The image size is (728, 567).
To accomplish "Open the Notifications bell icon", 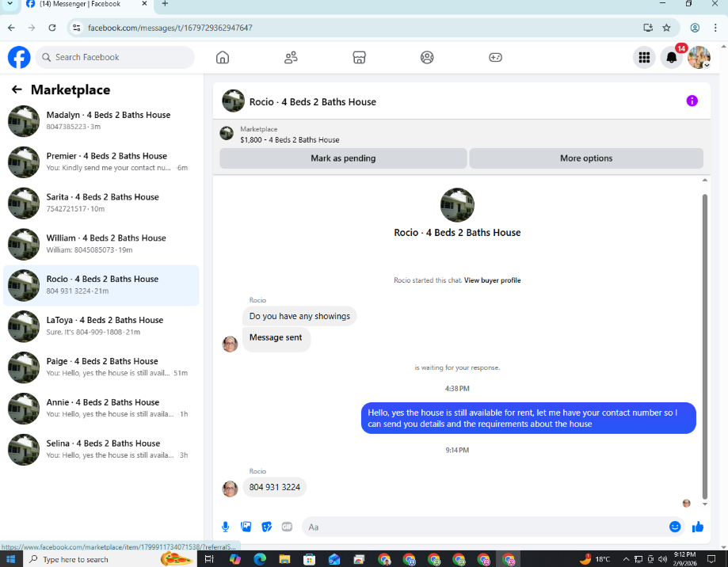I will pyautogui.click(x=671, y=58).
